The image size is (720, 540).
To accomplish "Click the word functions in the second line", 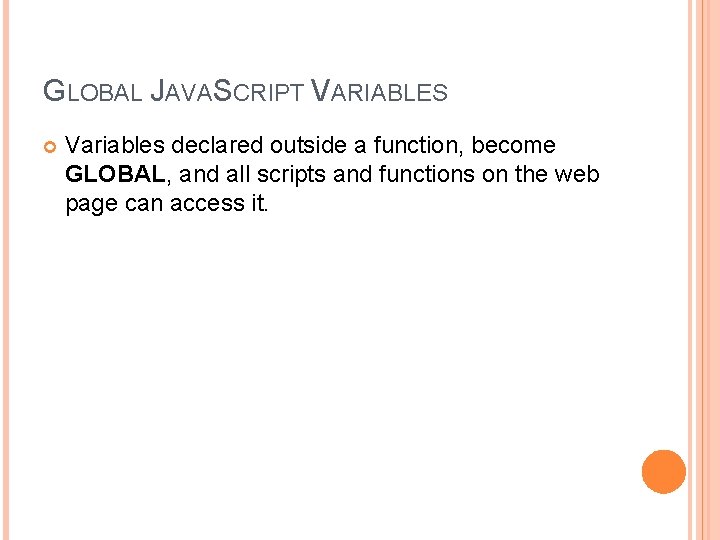I will tap(427, 174).
